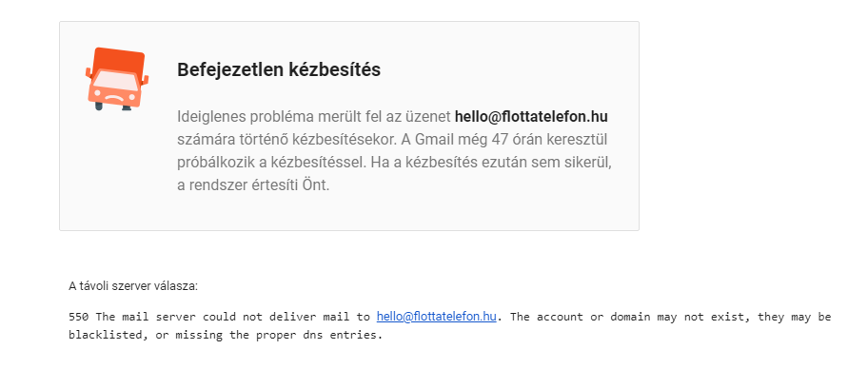Image resolution: width=868 pixels, height=369 pixels.
Task: Click the bold hello@flottatelefon.hu address
Action: (531, 117)
